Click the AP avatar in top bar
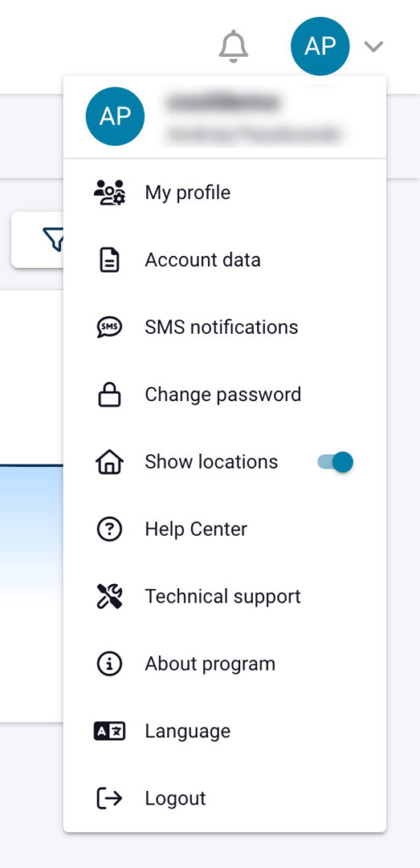The width and height of the screenshot is (420, 868). point(320,46)
